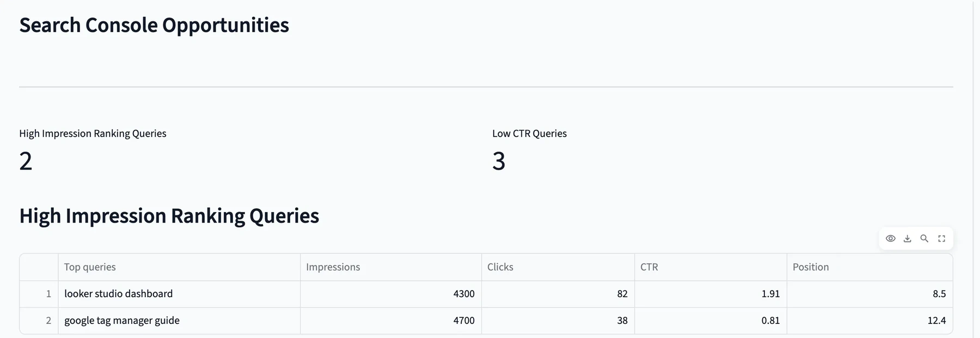980x338 pixels.
Task: Click the High Impression Ranking Queries heading
Action: 169,216
